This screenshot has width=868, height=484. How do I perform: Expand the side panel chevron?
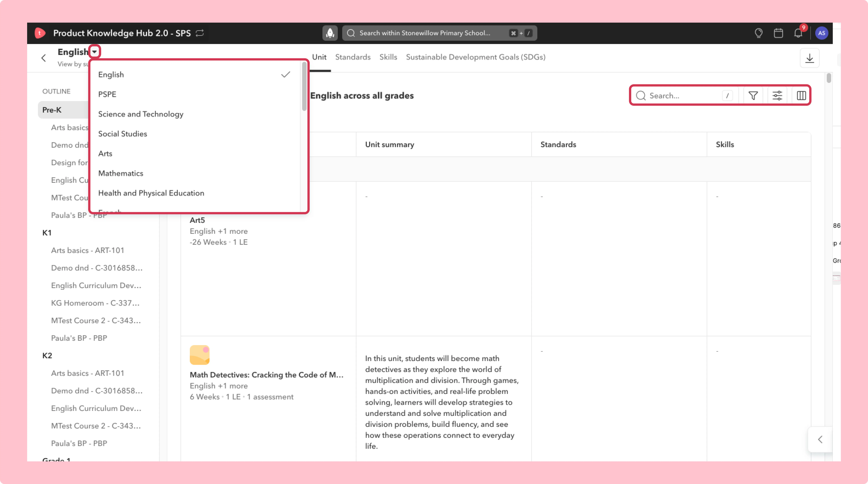[x=820, y=439]
